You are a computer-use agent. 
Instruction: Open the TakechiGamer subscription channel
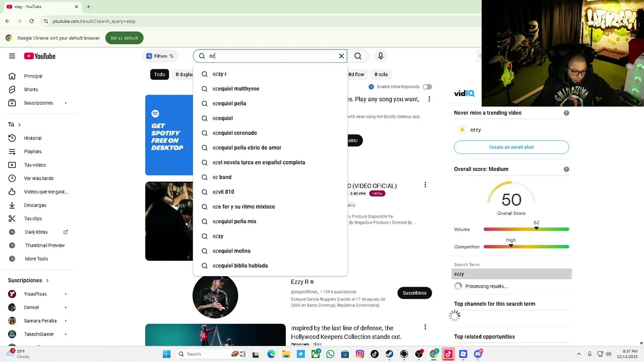pos(38,334)
